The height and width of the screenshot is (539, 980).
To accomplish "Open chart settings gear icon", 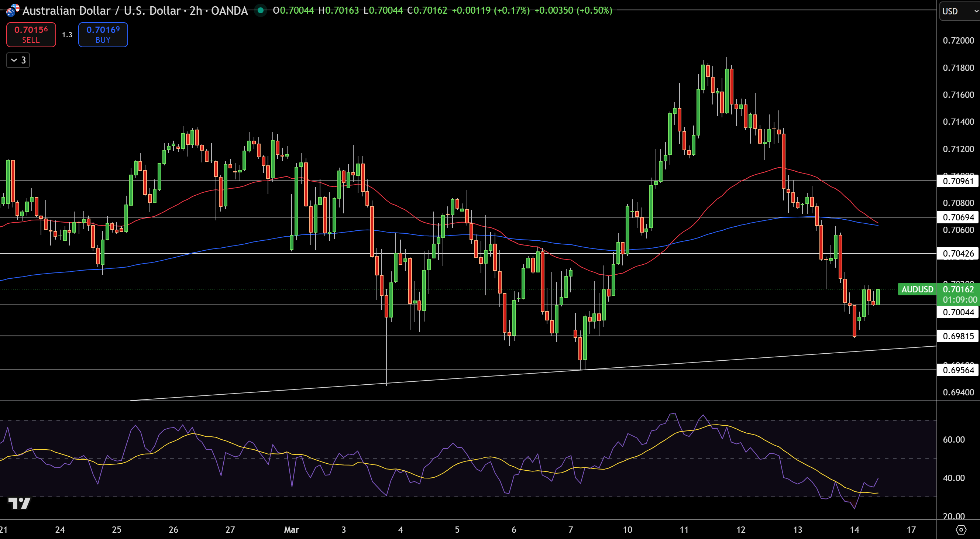I will (x=961, y=529).
